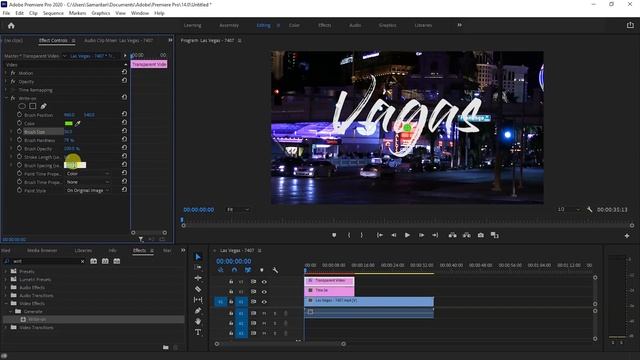Click the Home icon
The width and height of the screenshot is (640, 360).
11,25
